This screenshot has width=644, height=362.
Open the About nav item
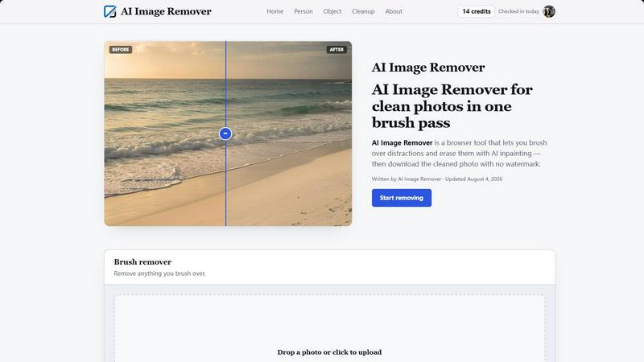394,11
